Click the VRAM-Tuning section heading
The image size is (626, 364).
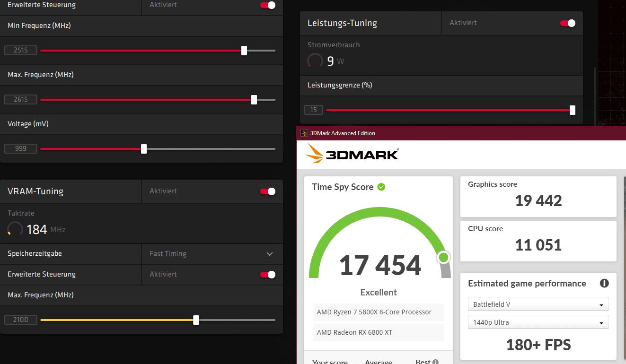tap(35, 191)
